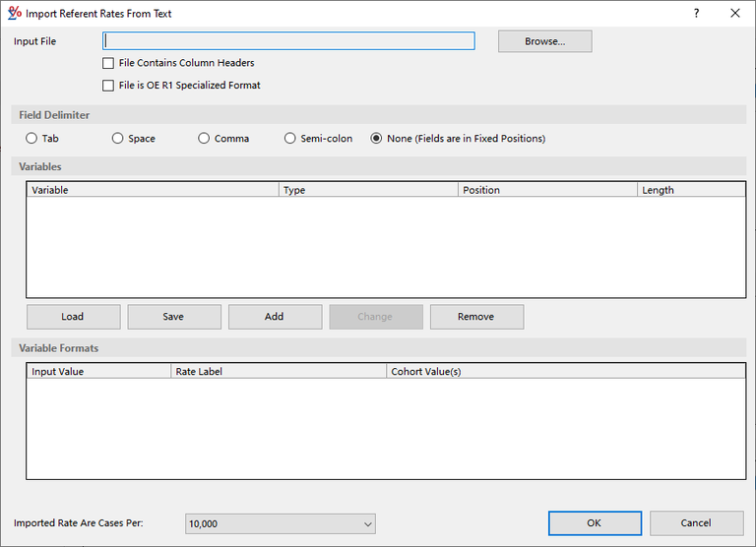The image size is (756, 547).
Task: Select the Tab delimiter option
Action: (31, 139)
